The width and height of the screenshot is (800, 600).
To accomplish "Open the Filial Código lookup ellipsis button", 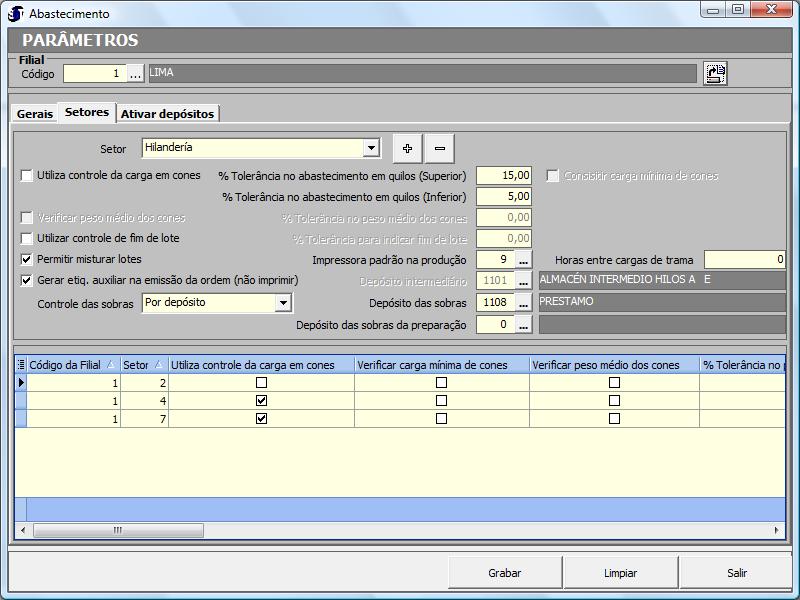I will pyautogui.click(x=136, y=74).
